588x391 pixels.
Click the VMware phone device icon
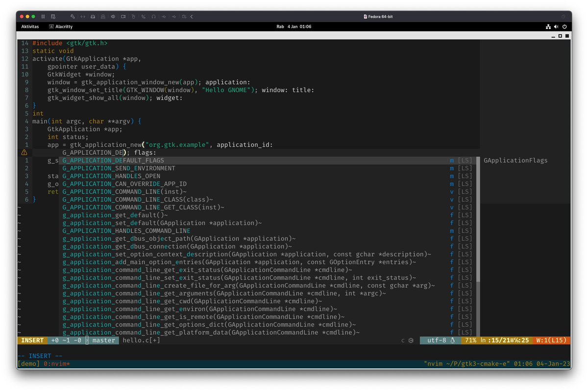coord(144,17)
